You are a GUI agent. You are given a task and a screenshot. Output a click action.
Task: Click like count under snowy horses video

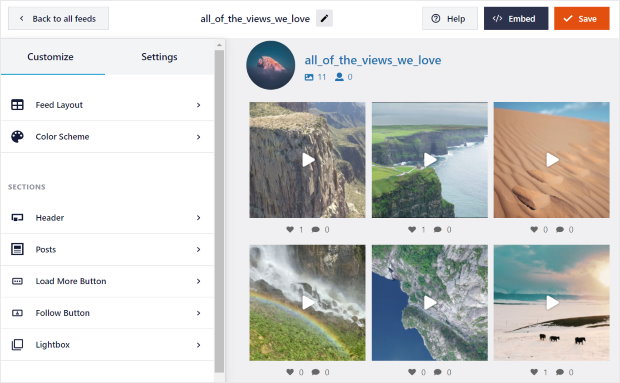(546, 372)
